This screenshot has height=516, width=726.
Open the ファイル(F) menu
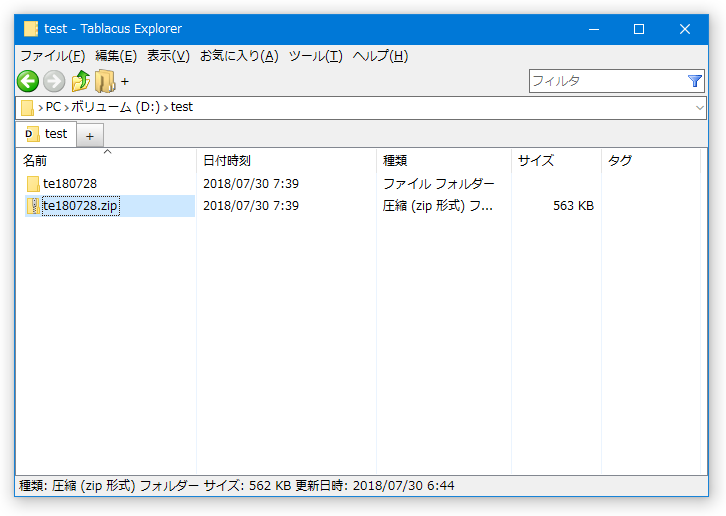click(53, 56)
